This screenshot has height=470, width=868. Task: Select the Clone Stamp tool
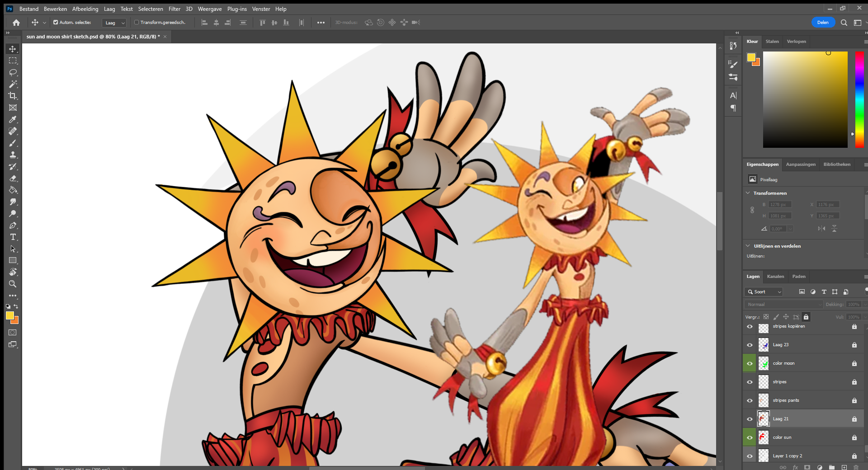click(x=13, y=155)
